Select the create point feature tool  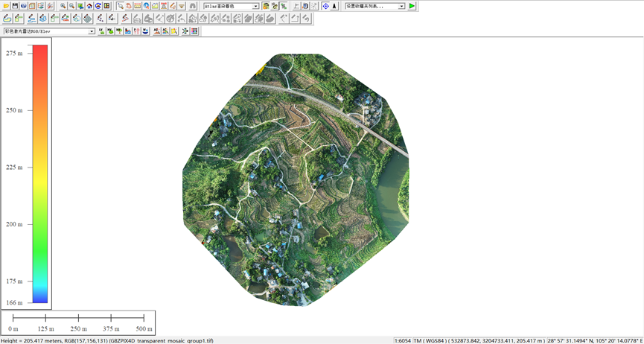pos(101,19)
